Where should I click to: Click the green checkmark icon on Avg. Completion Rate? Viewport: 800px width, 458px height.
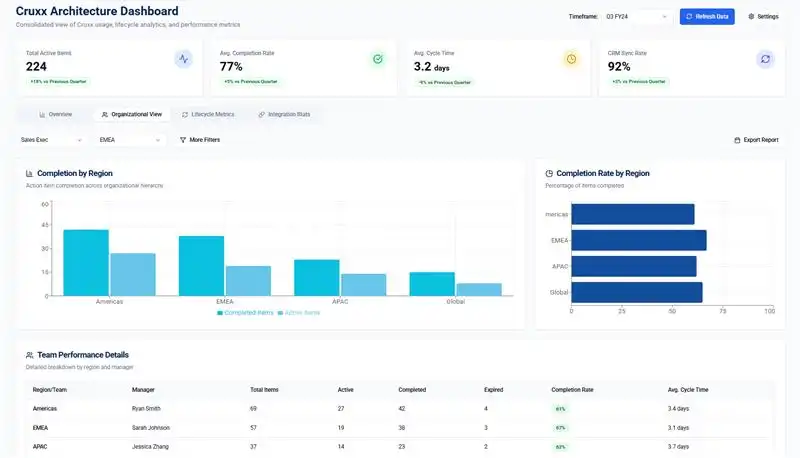[x=377, y=59]
